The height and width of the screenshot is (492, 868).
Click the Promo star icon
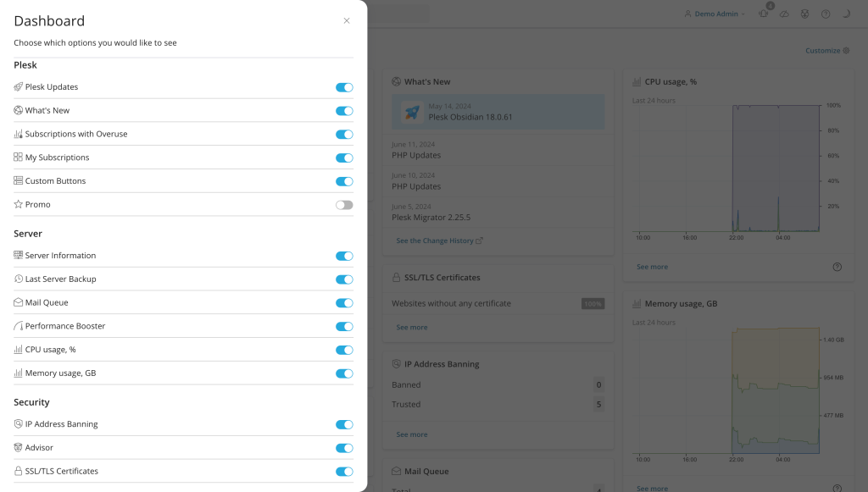[19, 204]
